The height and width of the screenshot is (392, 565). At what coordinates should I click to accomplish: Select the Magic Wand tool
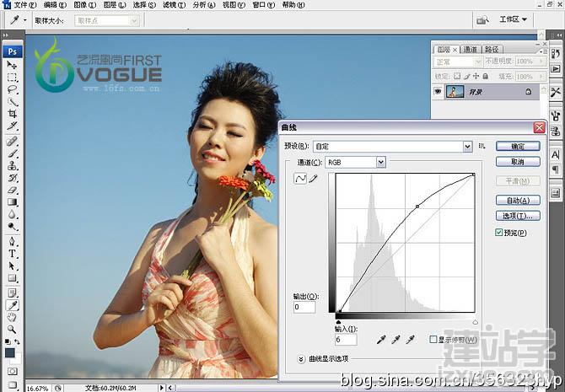click(x=12, y=102)
